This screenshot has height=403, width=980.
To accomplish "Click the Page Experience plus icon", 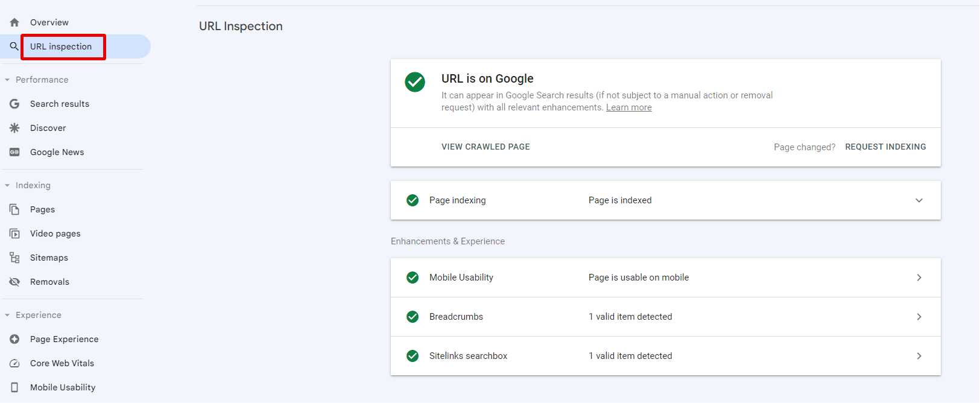I will [14, 339].
